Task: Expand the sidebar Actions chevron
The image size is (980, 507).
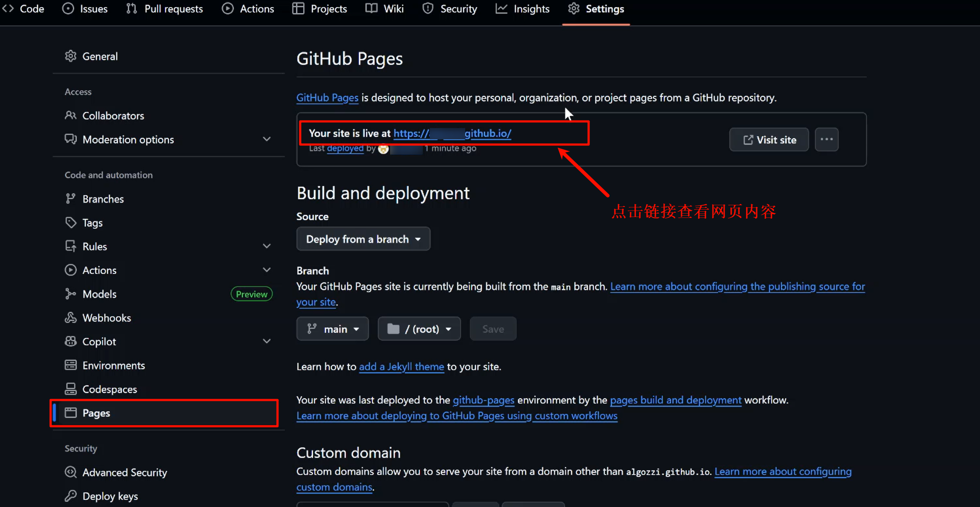Action: (267, 270)
